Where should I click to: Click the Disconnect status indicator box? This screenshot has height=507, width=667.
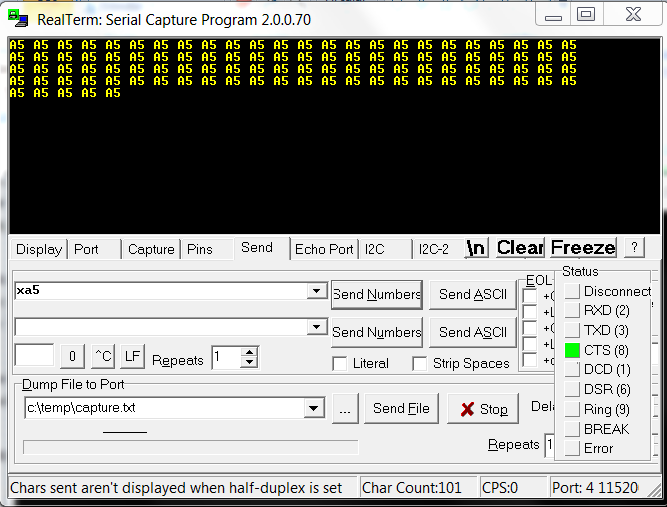click(x=572, y=291)
